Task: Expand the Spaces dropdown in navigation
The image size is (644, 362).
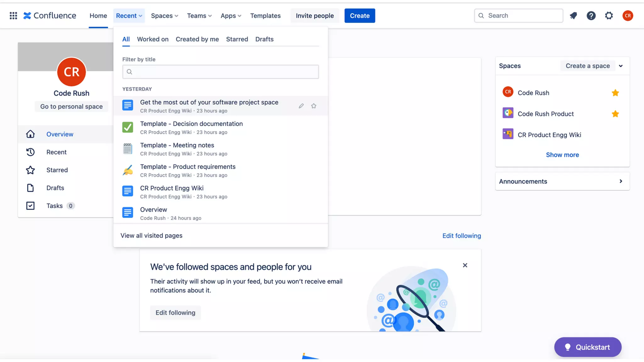Action: [164, 15]
